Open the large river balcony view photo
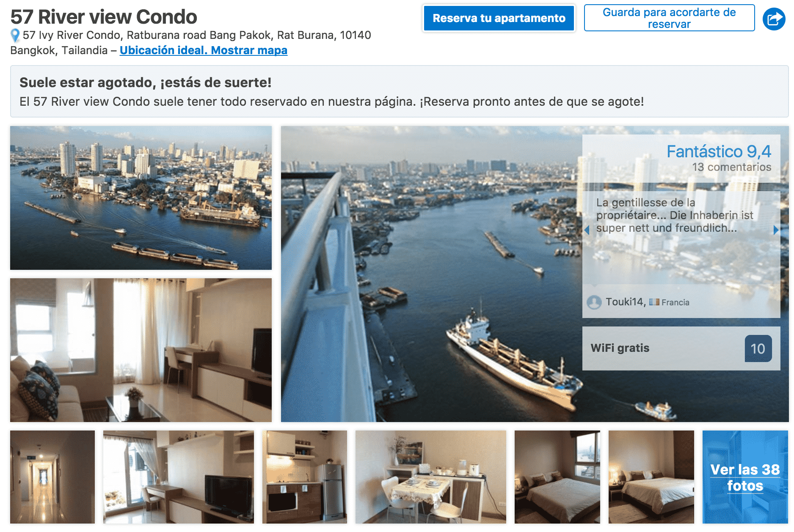 [x=432, y=274]
